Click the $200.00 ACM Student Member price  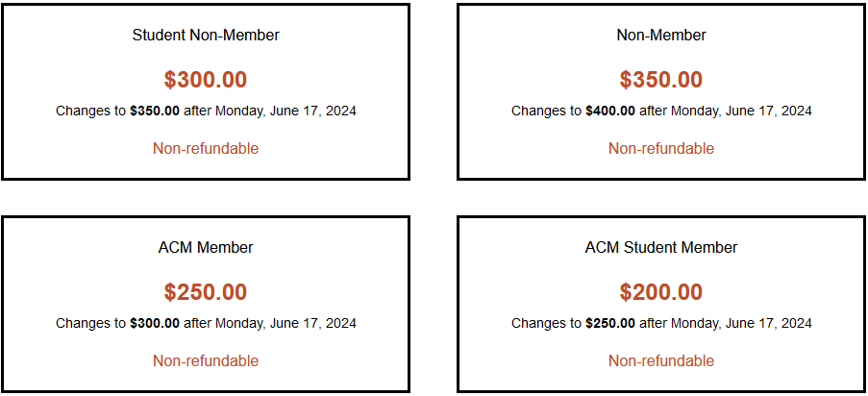661,292
